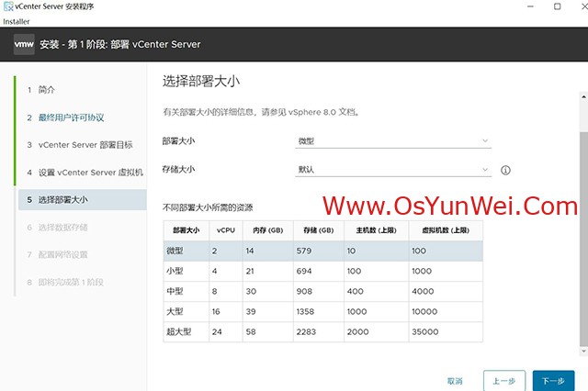This screenshot has width=588, height=391.
Task: Select the 大型 row in table
Action: tap(322, 311)
